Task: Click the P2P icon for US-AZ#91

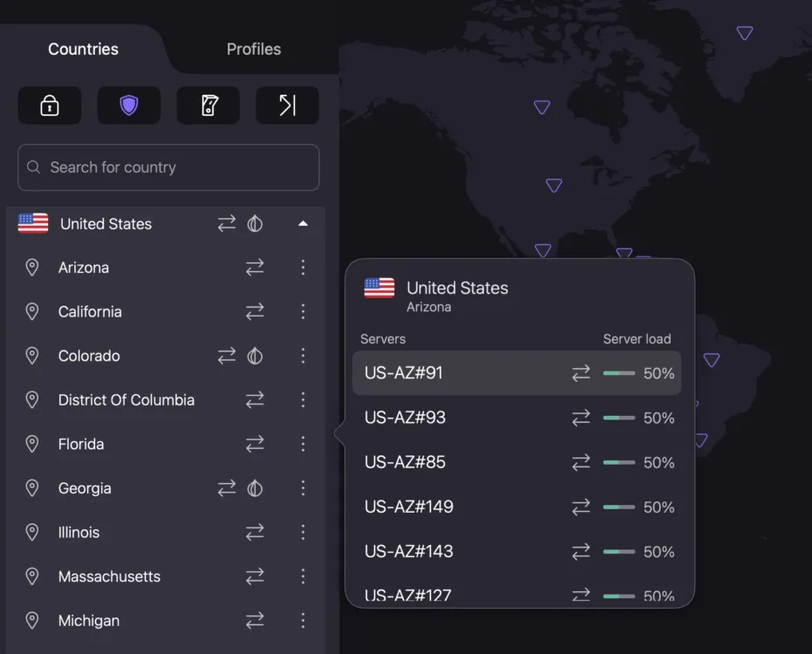Action: [581, 373]
